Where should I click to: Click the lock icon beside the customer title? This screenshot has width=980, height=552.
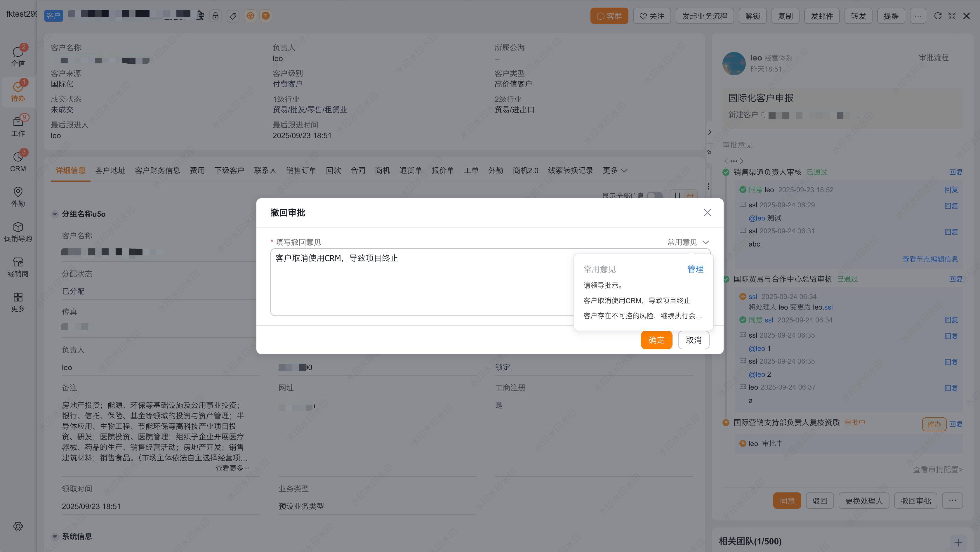(215, 16)
